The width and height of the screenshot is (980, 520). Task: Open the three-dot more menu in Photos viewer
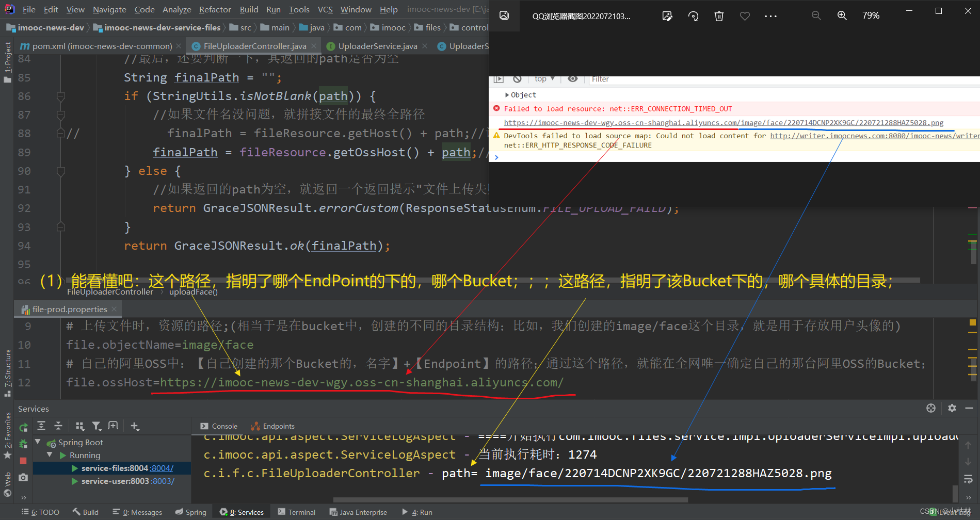coord(770,16)
